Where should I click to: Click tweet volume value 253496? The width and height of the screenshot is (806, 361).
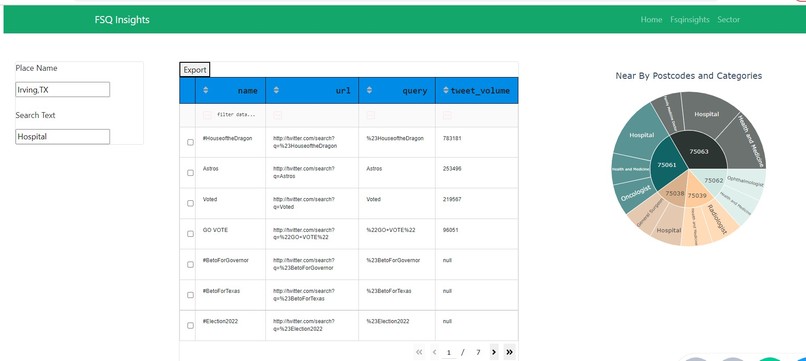coord(451,169)
